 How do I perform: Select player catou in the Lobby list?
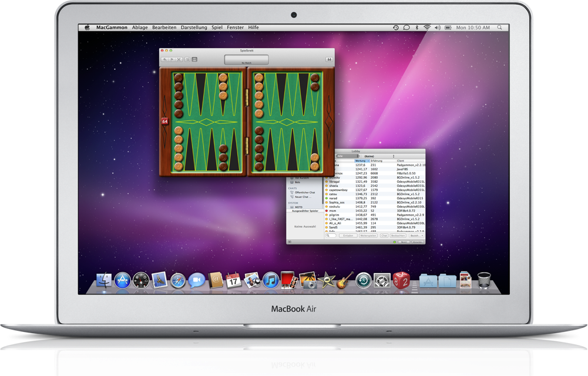click(x=375, y=194)
